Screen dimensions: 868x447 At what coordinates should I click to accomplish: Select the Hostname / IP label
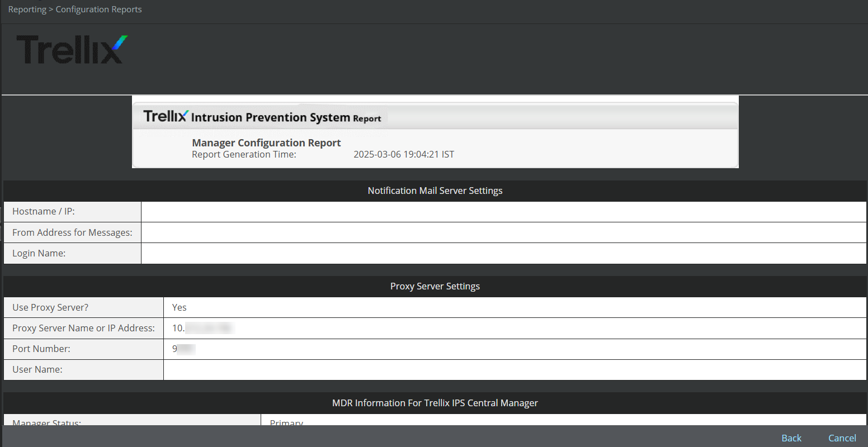pyautogui.click(x=44, y=212)
